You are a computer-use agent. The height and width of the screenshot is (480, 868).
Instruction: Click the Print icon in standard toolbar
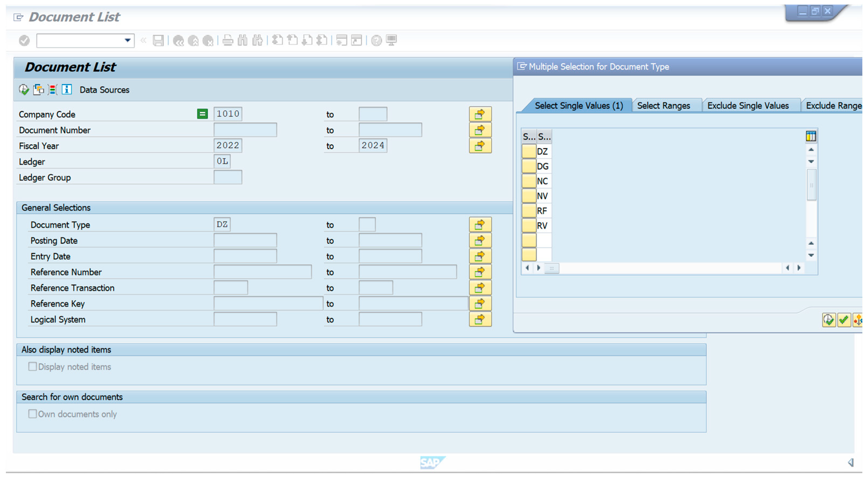tap(228, 40)
